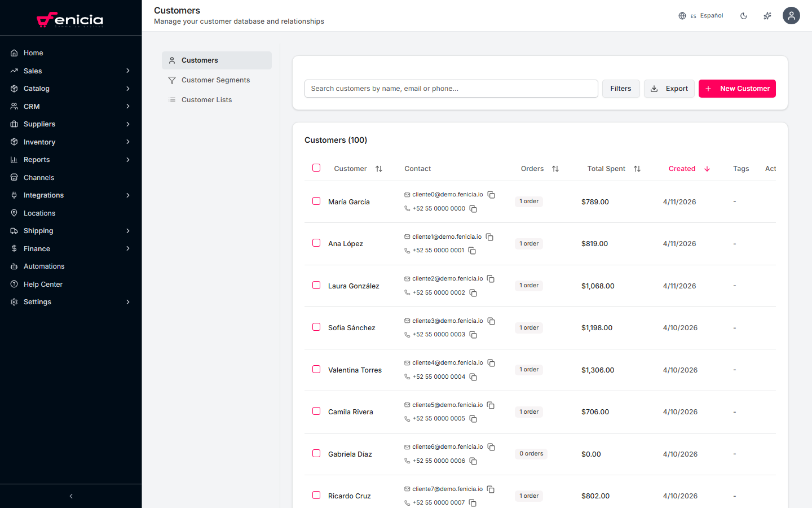Image resolution: width=812 pixels, height=508 pixels.
Task: Click the sparkle AI assistant icon
Action: point(767,16)
